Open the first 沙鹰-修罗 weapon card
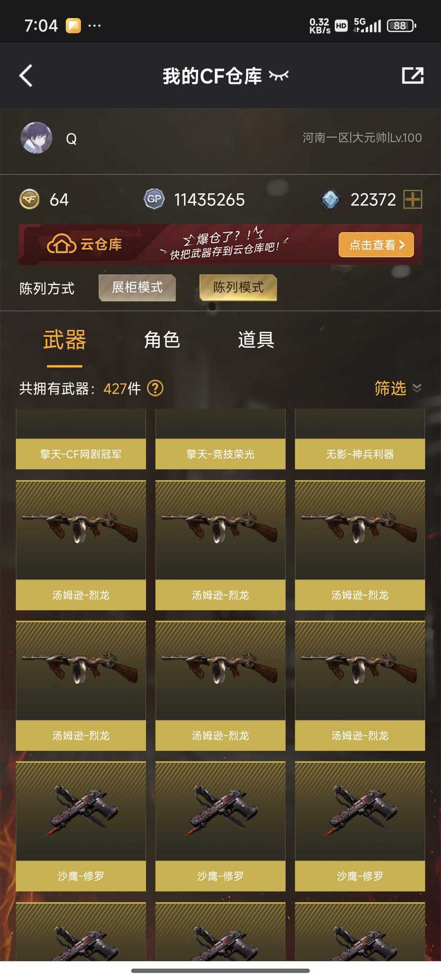The image size is (441, 980). tap(81, 826)
